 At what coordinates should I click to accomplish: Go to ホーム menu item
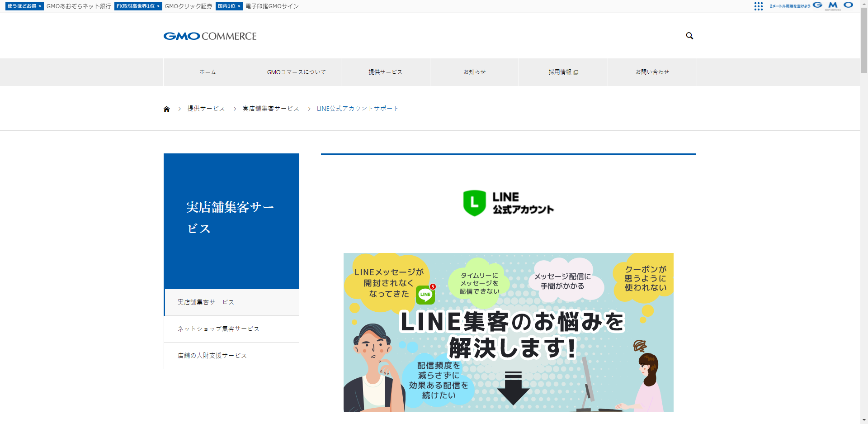click(208, 72)
